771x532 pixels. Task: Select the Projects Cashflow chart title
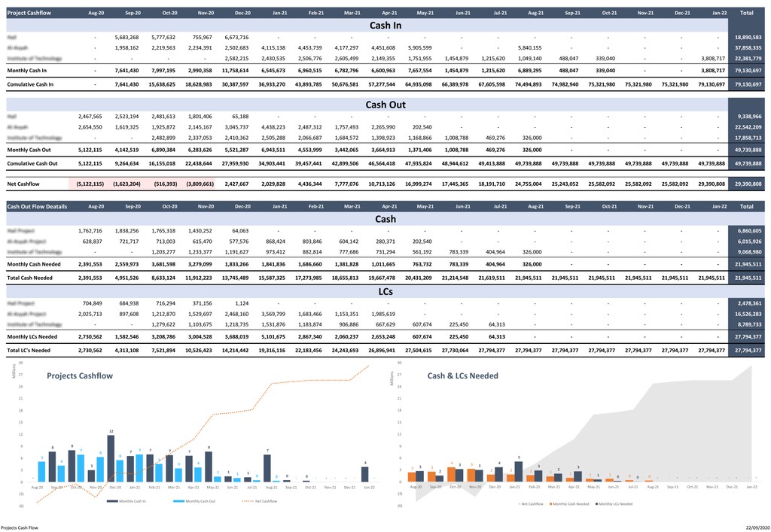pyautogui.click(x=80, y=375)
